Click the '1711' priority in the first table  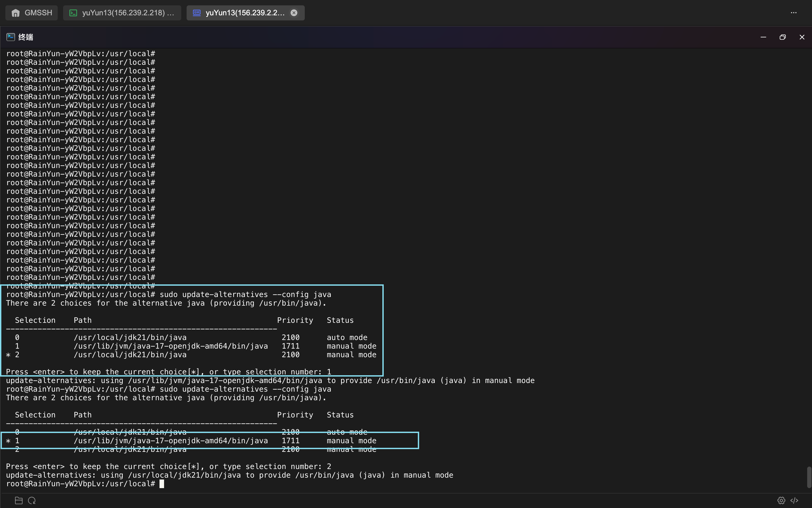[x=291, y=346]
